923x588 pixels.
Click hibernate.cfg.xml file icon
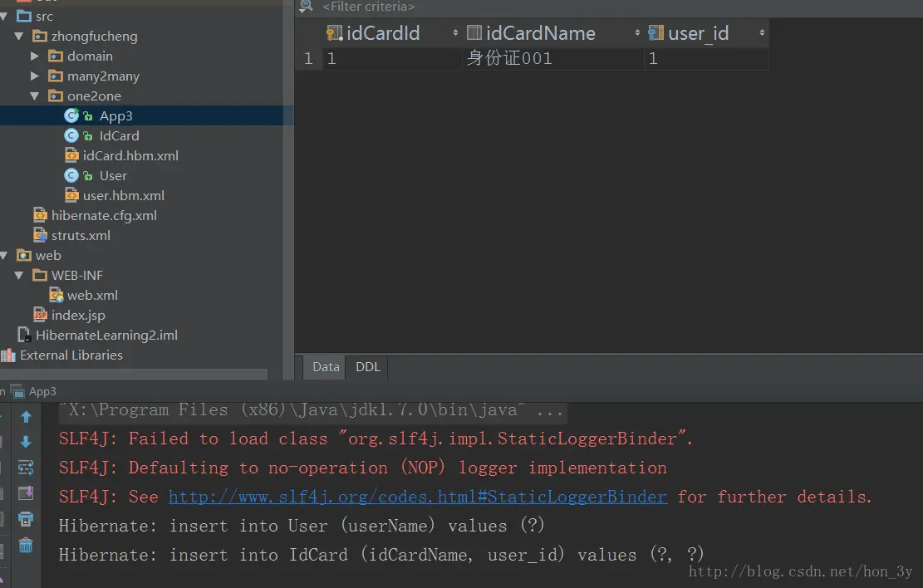40,215
